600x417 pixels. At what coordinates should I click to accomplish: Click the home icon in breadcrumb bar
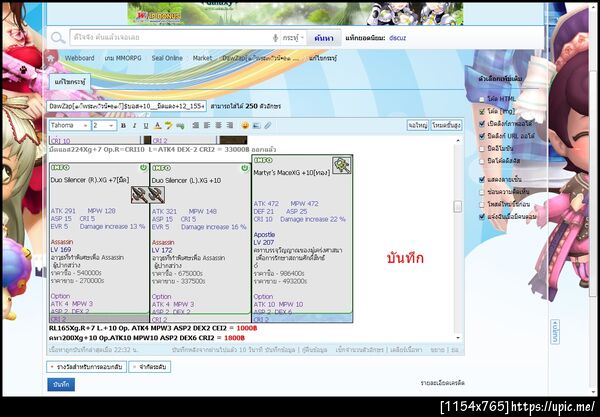[51, 58]
